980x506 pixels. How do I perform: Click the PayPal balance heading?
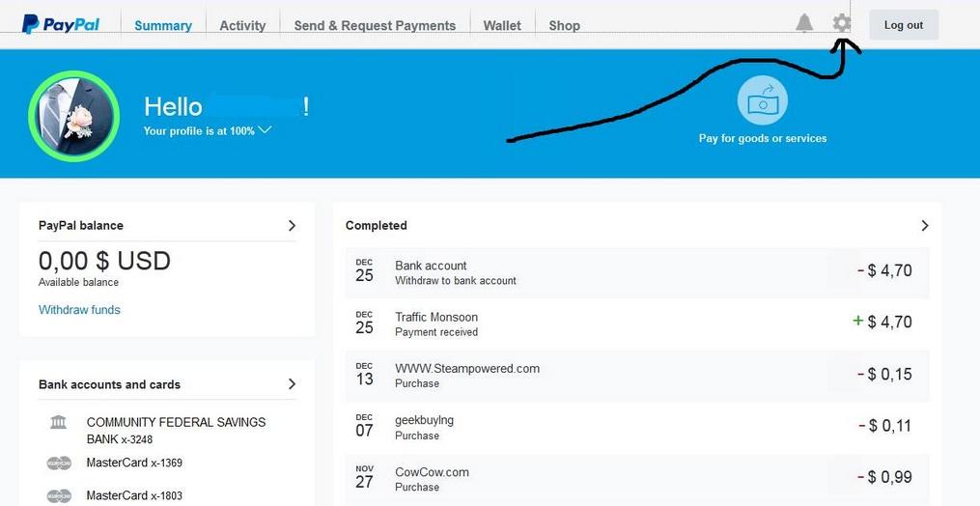(81, 226)
